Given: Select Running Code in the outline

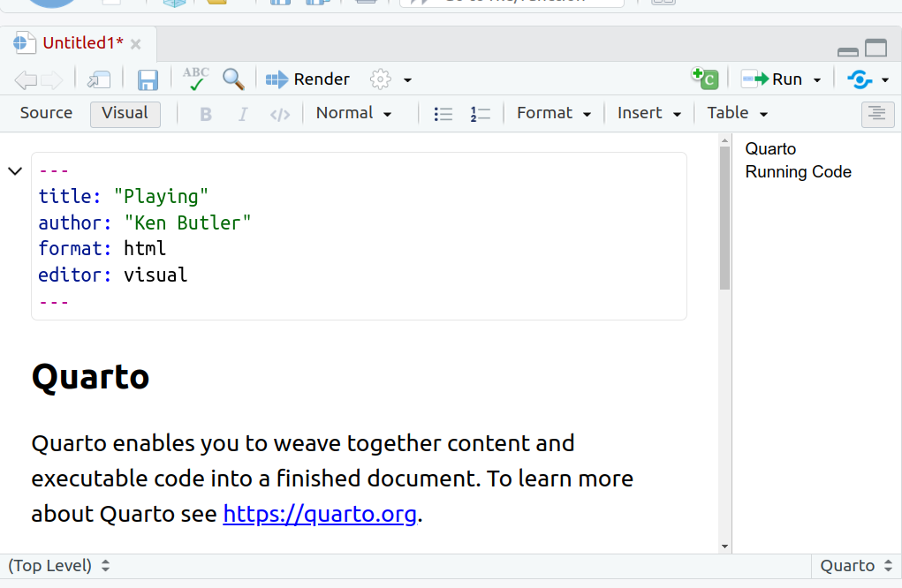Looking at the screenshot, I should pyautogui.click(x=798, y=172).
